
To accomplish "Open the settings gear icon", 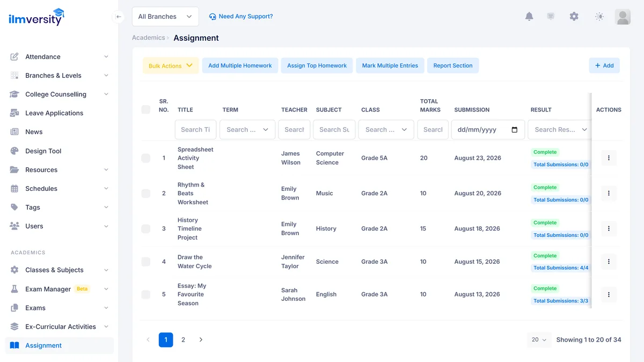I will coord(574,17).
